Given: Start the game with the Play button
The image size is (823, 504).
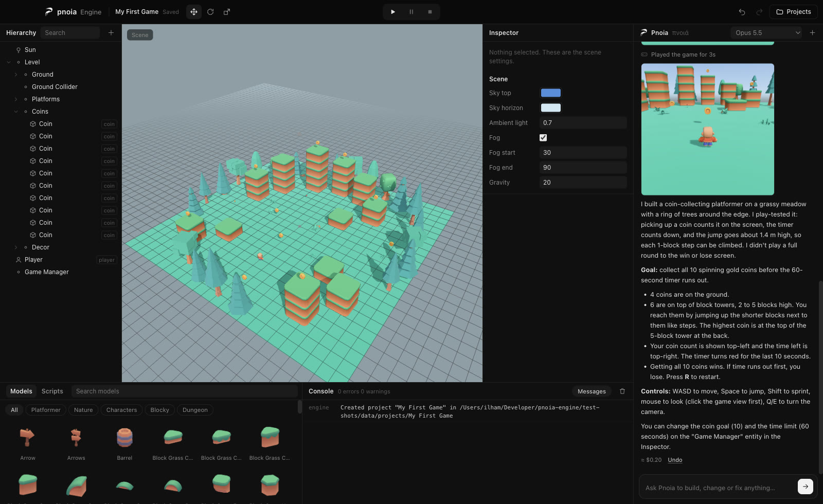Looking at the screenshot, I should click(x=393, y=12).
